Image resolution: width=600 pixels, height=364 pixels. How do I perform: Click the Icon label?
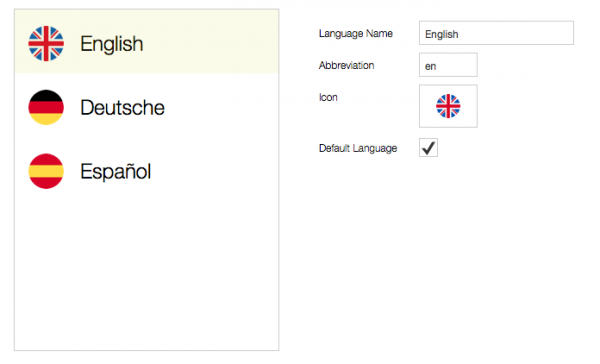[x=328, y=98]
